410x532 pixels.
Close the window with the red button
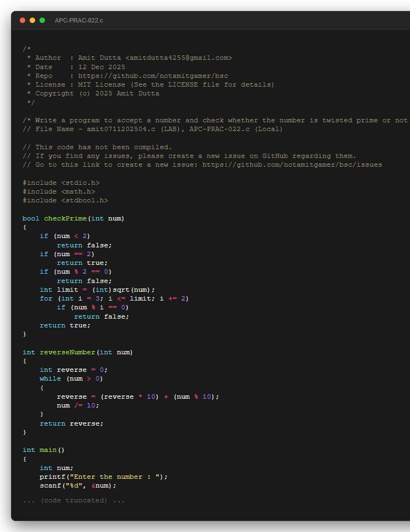(23, 20)
